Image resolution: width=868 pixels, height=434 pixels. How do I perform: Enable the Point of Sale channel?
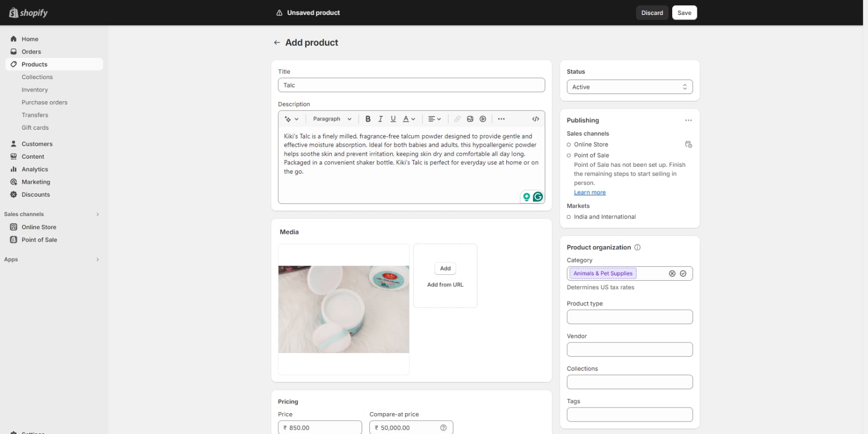569,155
